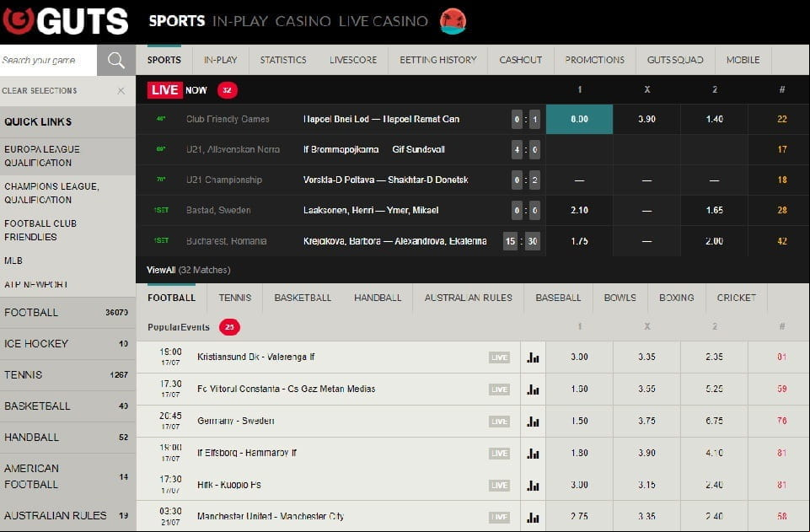Image resolution: width=810 pixels, height=532 pixels.
Task: Expand FOOTBALL in the sidebar
Action: coord(67,313)
